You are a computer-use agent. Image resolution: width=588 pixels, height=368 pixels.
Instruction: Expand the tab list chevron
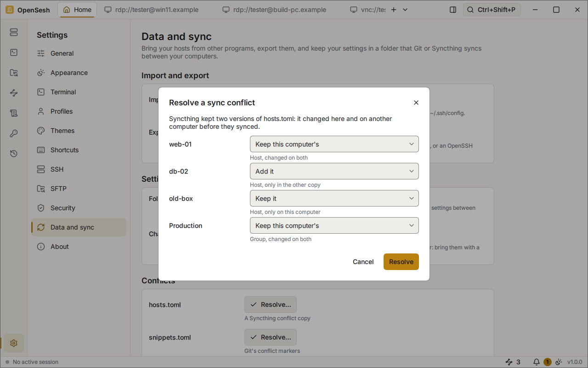[x=405, y=10]
